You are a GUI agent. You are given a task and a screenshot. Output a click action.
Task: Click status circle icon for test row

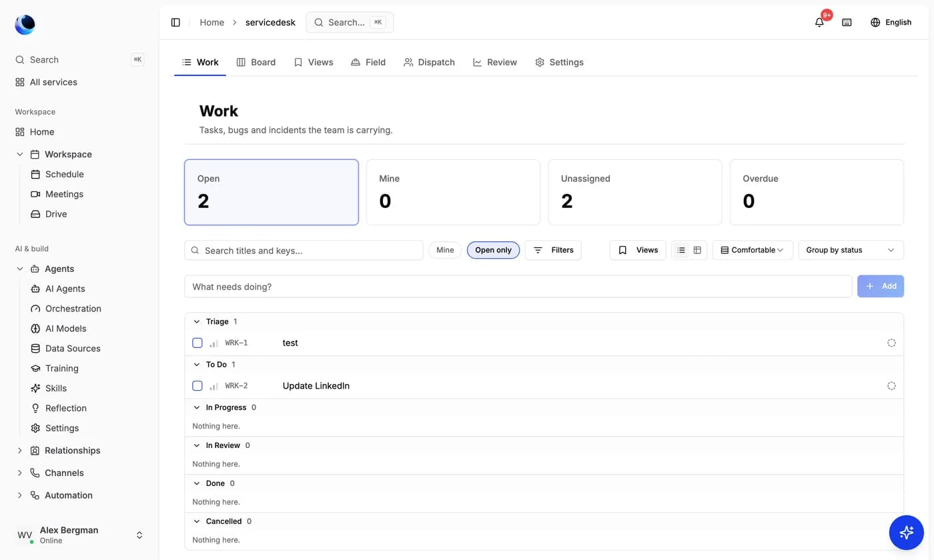point(891,343)
